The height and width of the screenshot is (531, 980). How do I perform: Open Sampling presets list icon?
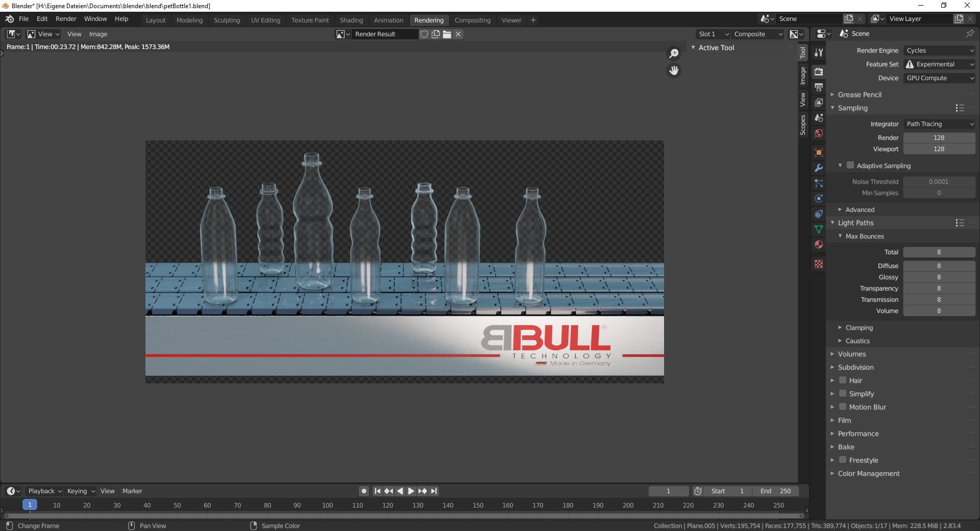[x=960, y=108]
